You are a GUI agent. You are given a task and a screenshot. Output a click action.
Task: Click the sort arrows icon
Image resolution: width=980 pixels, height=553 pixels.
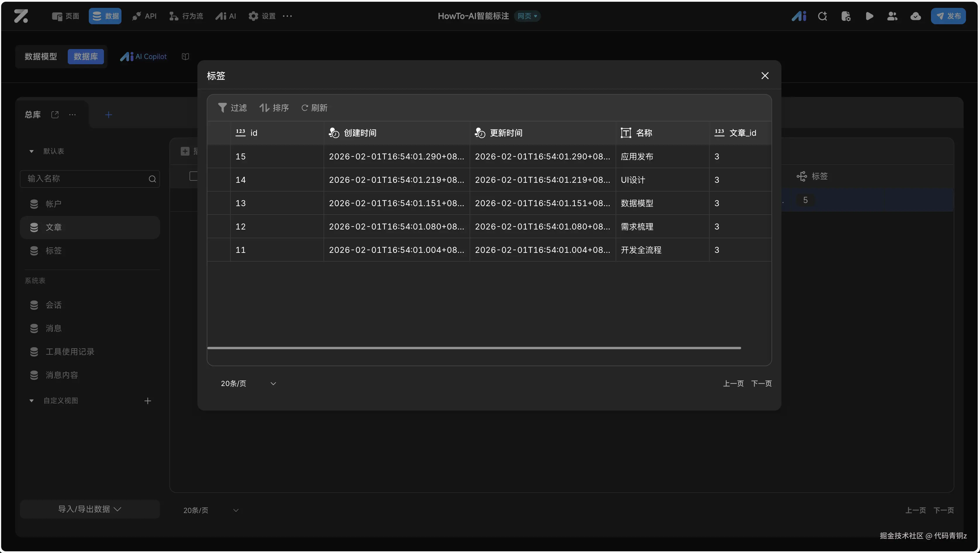coord(264,108)
